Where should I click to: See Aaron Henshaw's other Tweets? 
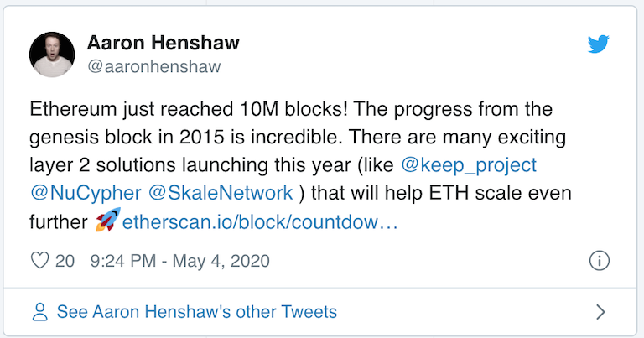[x=196, y=313]
